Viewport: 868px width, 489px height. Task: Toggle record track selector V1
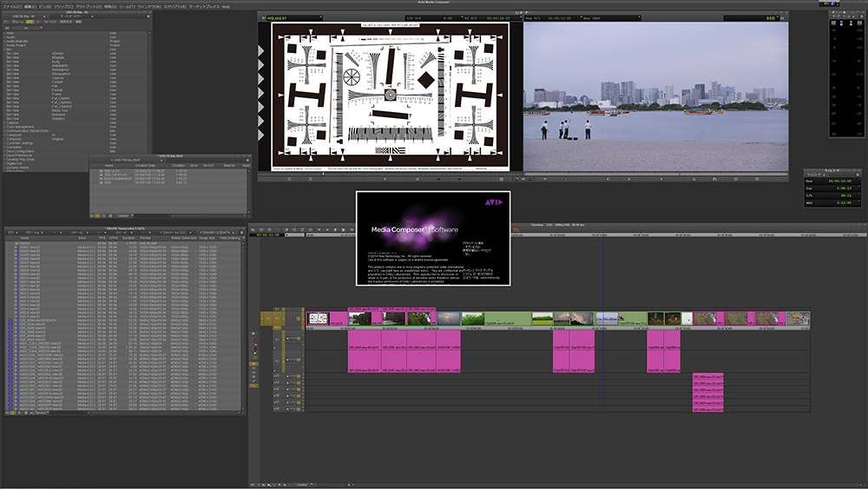(x=277, y=319)
